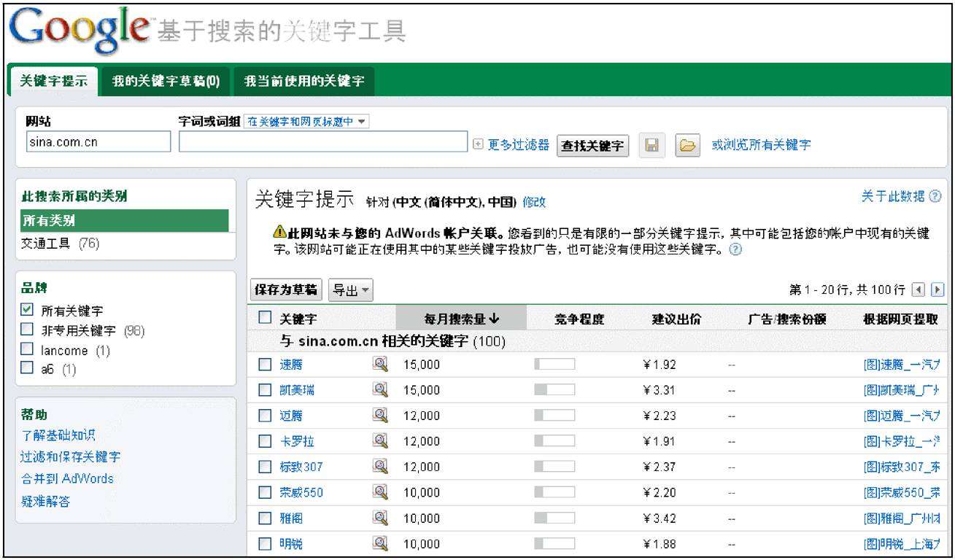Open 关于此数据 link
This screenshot has height=560, width=955.
coord(893,196)
